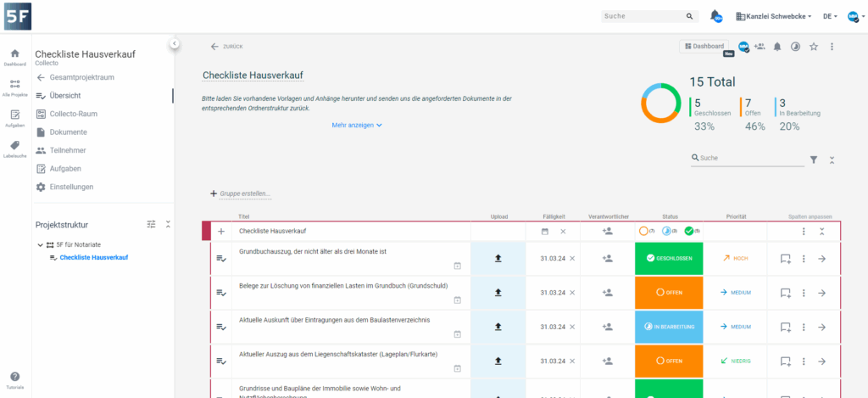This screenshot has width=868, height=398.
Task: Toggle the Offen status filter circle
Action: coord(643,231)
